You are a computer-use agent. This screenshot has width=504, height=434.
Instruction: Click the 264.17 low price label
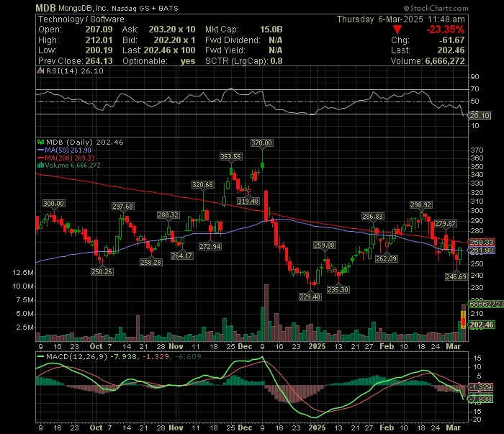182,256
